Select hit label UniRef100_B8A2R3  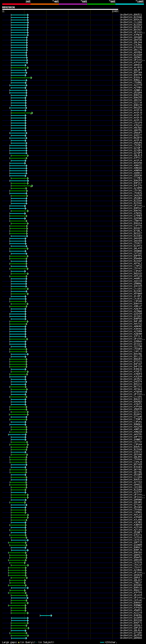pos(131,359)
